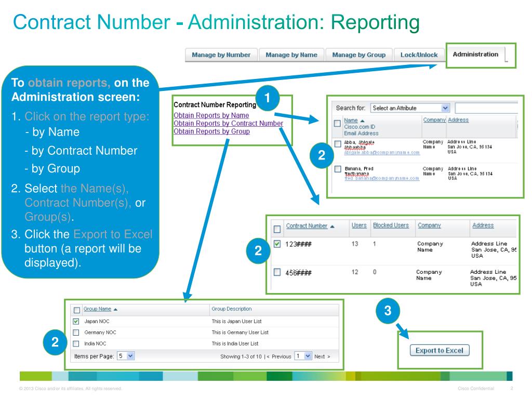The height and width of the screenshot is (399, 532).
Task: Click Obtain Reports by Name link
Action: coord(211,115)
